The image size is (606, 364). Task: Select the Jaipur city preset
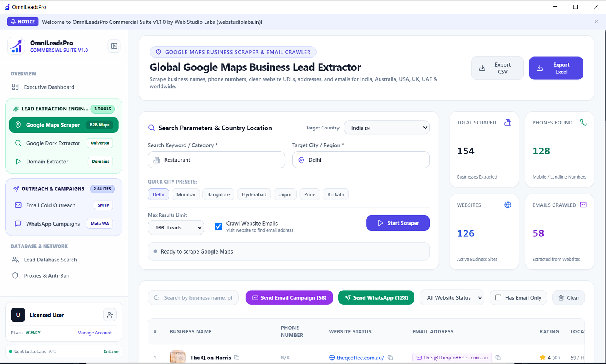285,194
